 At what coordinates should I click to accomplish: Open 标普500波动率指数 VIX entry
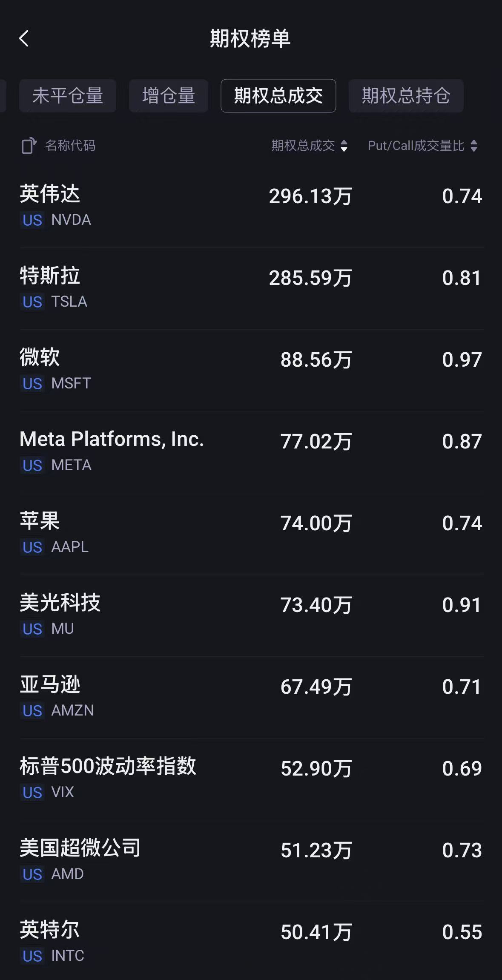[251, 779]
